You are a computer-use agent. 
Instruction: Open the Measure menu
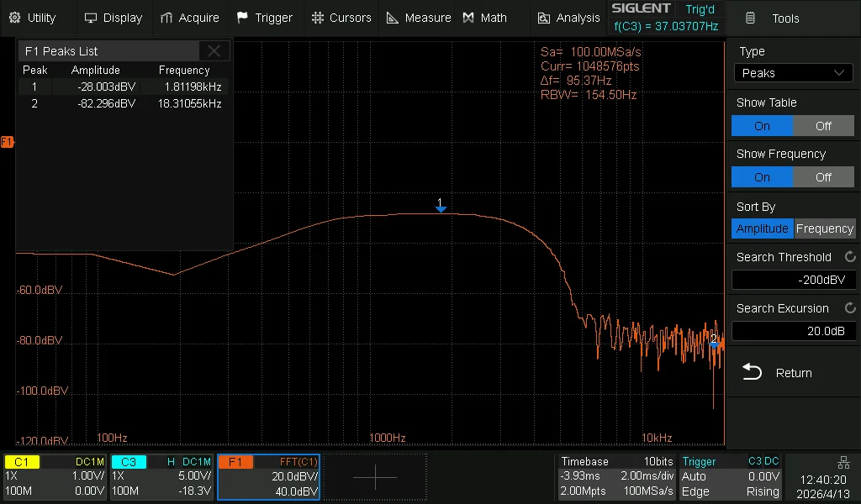point(418,18)
